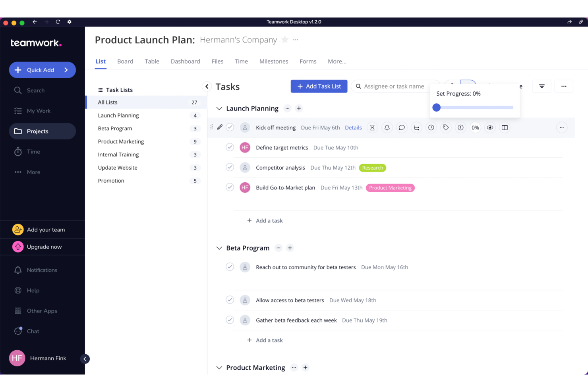Switch to the Board tab

pos(125,62)
